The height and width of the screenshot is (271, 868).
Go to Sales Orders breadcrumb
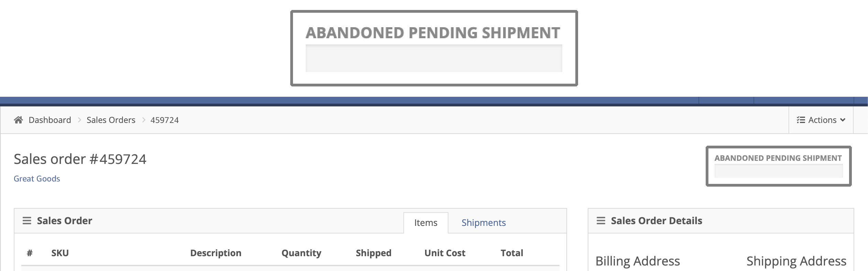coord(111,120)
